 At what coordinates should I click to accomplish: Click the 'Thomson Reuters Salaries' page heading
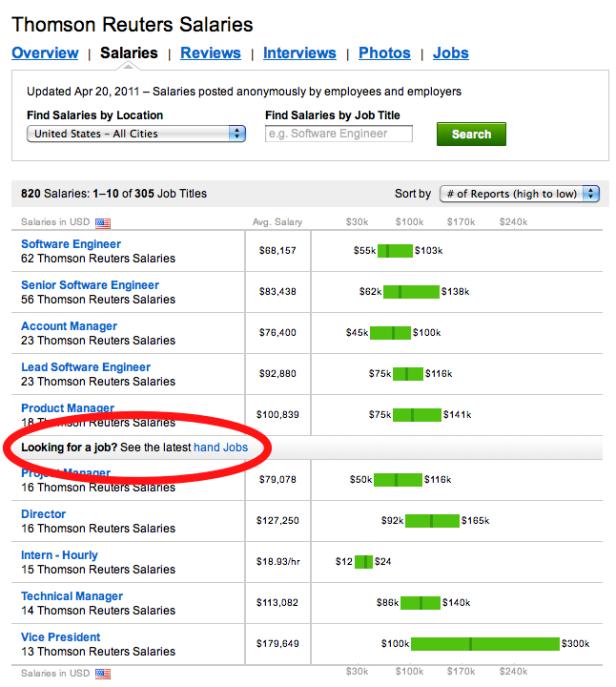point(133,25)
